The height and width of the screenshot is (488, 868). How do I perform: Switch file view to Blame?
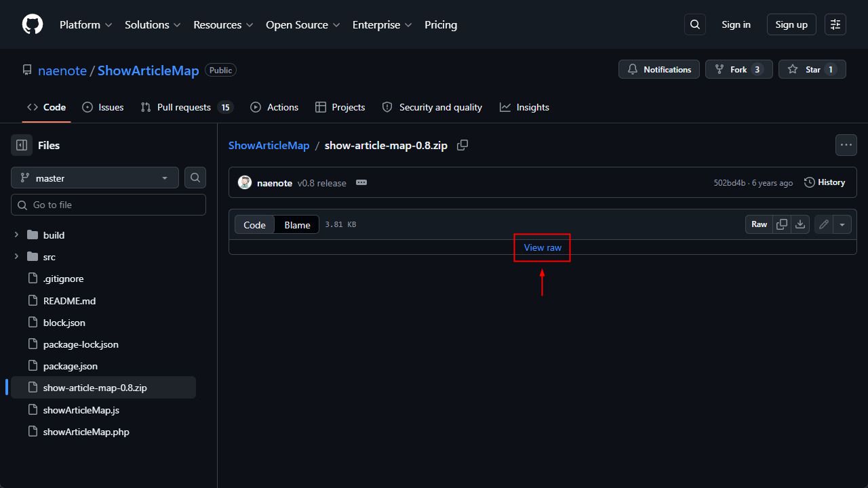coord(297,224)
